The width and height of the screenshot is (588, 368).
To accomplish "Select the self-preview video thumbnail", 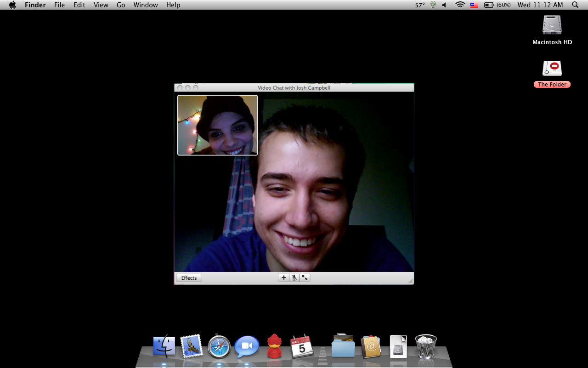I will coord(218,125).
